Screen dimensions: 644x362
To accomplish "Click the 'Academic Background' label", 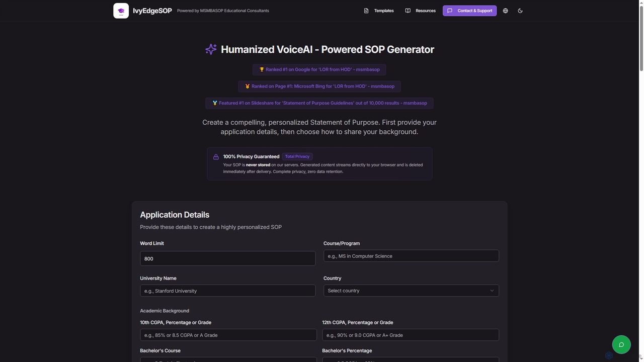I will (x=165, y=311).
